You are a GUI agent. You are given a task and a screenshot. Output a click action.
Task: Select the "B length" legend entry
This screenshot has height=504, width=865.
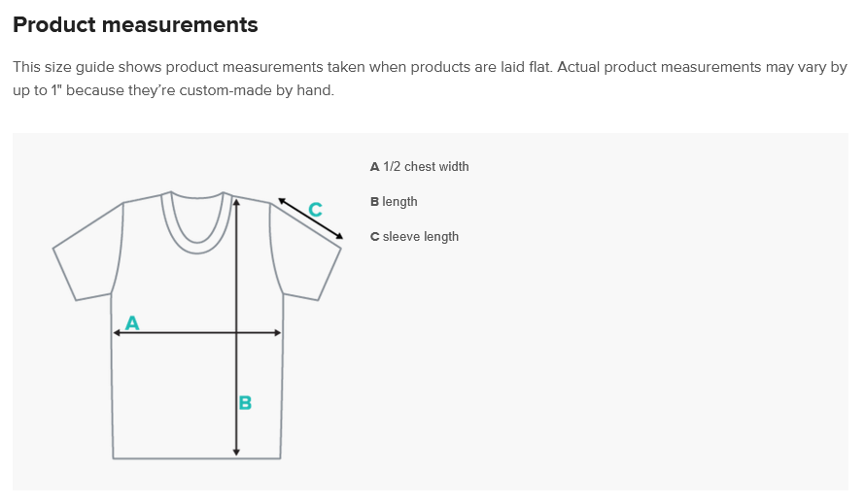[x=394, y=202]
